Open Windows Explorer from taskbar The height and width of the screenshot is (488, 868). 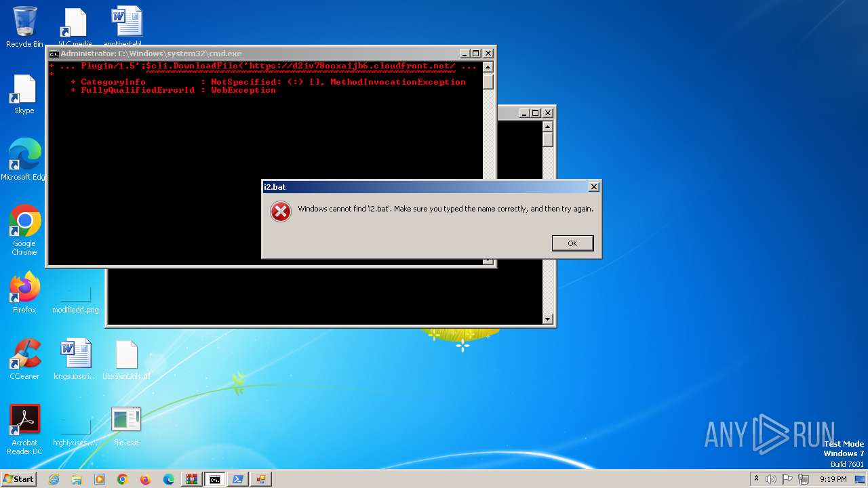[77, 479]
